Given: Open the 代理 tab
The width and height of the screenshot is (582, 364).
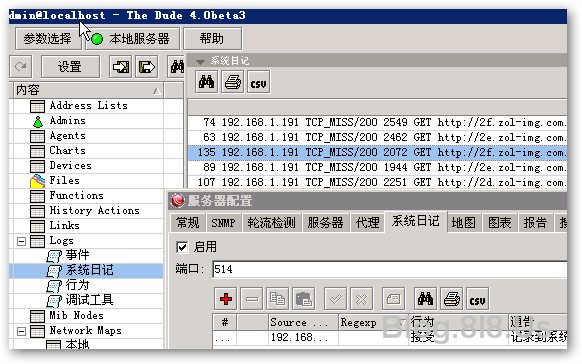Looking at the screenshot, I should [x=367, y=223].
